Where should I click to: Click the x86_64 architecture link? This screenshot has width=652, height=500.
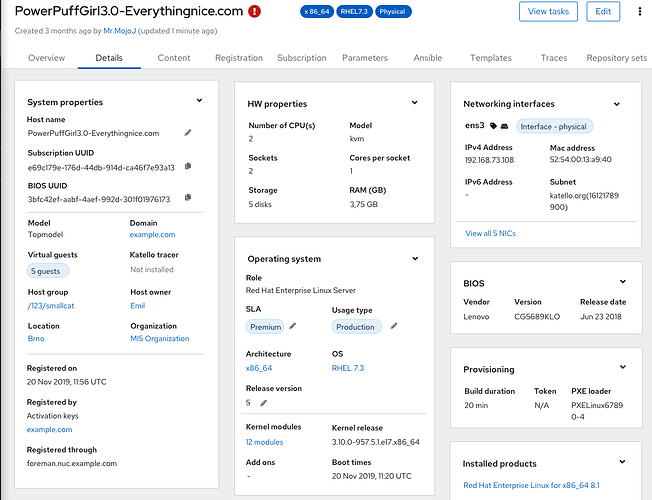tap(259, 368)
